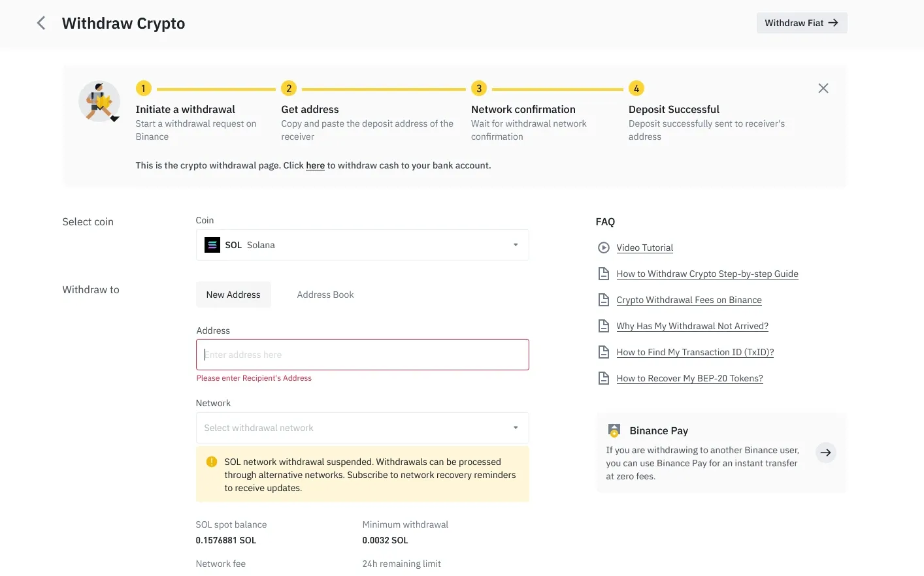Click the Binance Pay logo icon
This screenshot has width=924, height=576.
coord(614,430)
